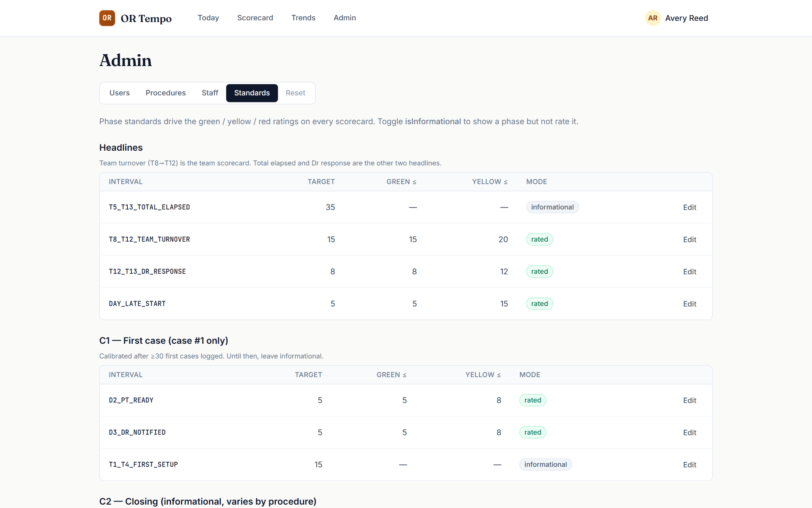This screenshot has height=508, width=812.
Task: Click the C2 — Closing section heading
Action: coord(208,502)
